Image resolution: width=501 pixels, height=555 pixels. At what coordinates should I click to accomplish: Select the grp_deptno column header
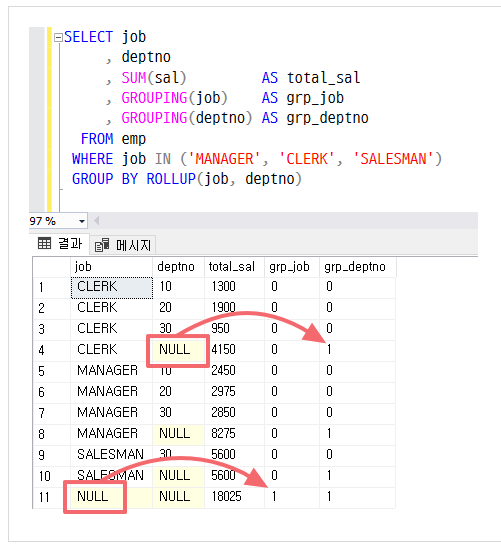tap(358, 267)
